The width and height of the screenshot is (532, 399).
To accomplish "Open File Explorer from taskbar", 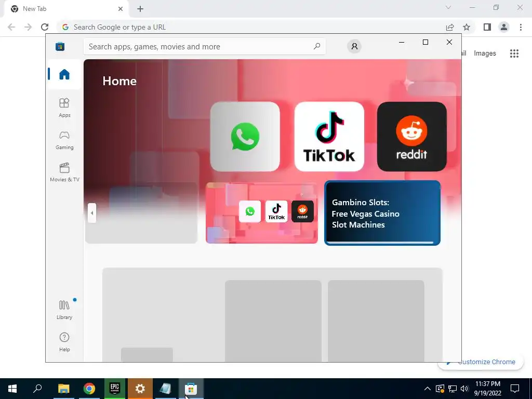I will click(x=63, y=389).
